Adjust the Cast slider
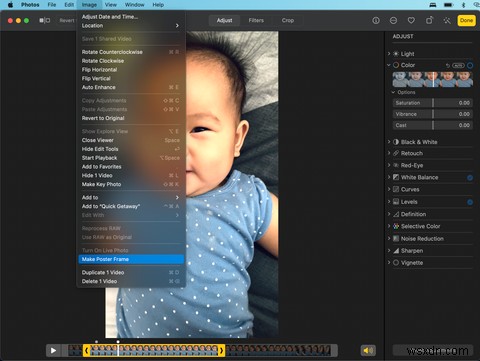Viewport: 480px width, 361px height. pos(432,125)
